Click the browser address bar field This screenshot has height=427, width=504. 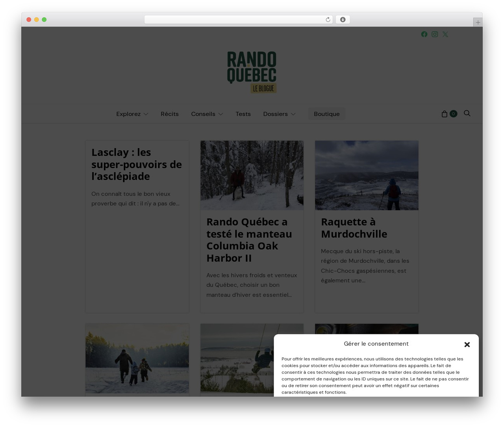tap(239, 20)
